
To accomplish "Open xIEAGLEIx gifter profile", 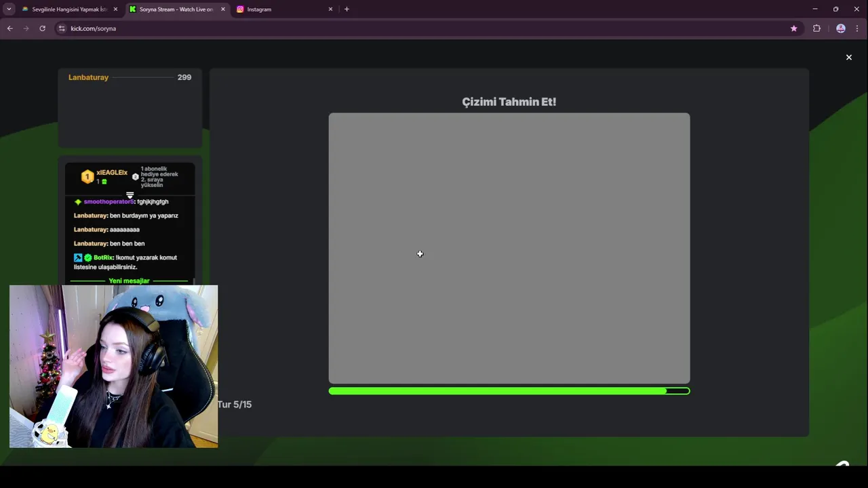I will [x=112, y=173].
